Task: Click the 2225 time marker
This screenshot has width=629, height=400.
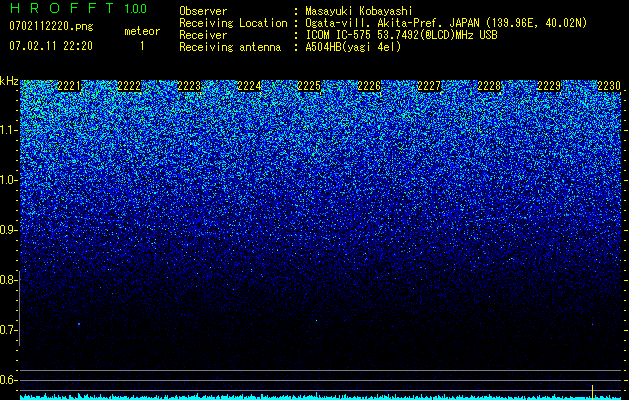Action: click(309, 86)
